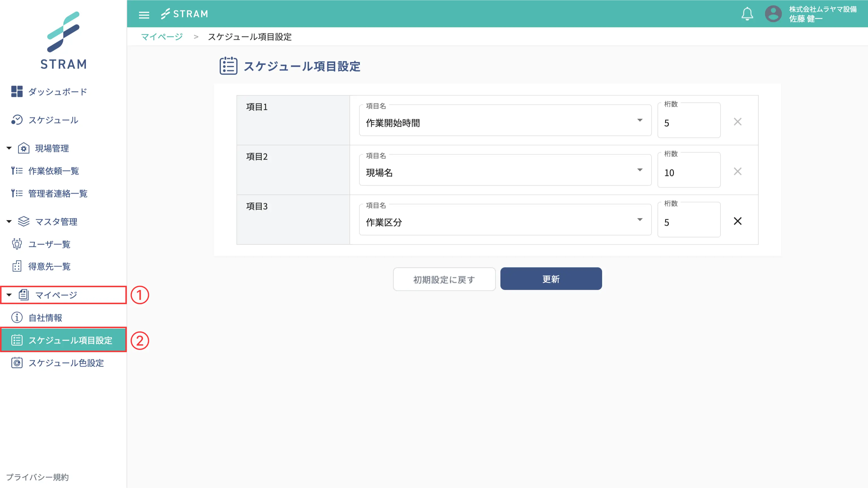Image resolution: width=868 pixels, height=488 pixels.
Task: Open 作業依頼一覧 in the sidebar
Action: click(x=53, y=171)
